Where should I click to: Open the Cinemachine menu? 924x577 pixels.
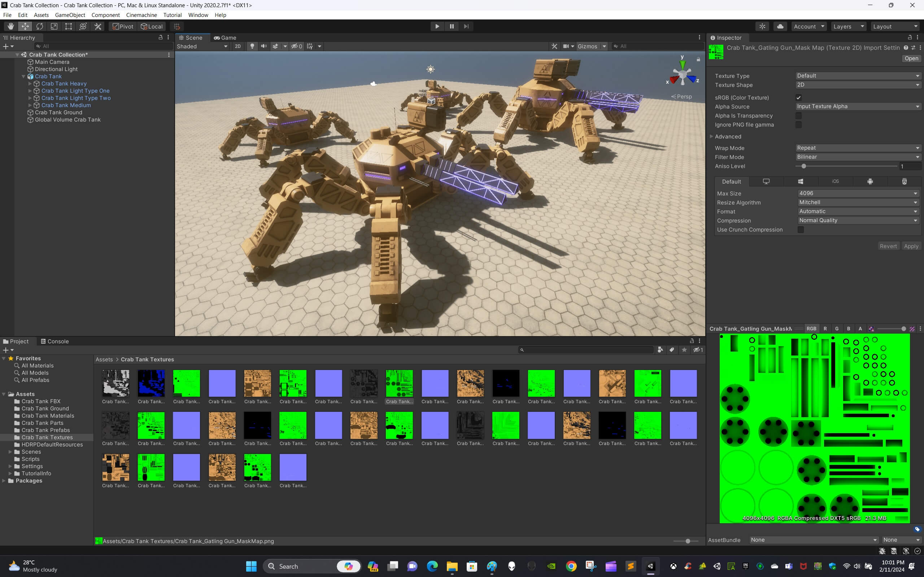[x=141, y=15]
